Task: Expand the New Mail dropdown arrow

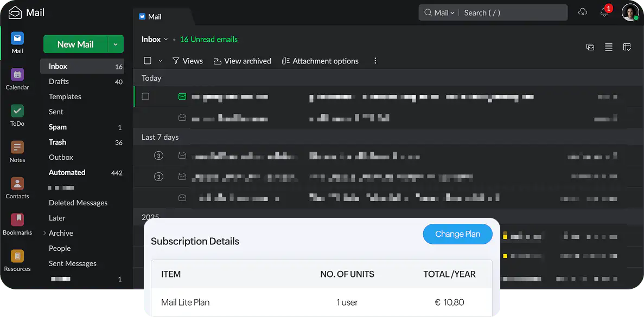Action: tap(116, 44)
